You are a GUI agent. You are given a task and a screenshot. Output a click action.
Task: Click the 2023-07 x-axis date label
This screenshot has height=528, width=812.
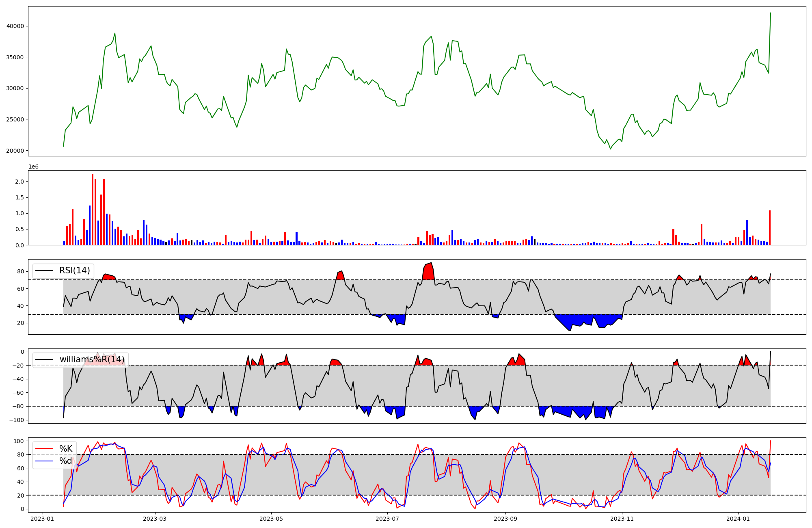[387, 519]
